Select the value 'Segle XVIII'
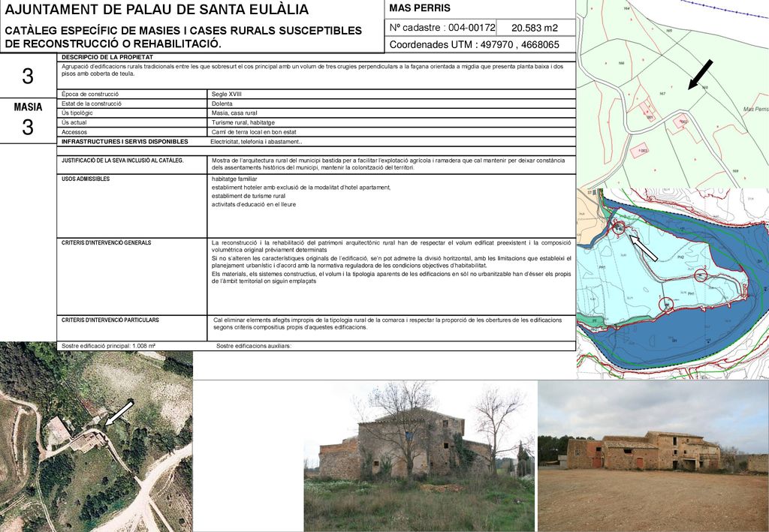 227,94
